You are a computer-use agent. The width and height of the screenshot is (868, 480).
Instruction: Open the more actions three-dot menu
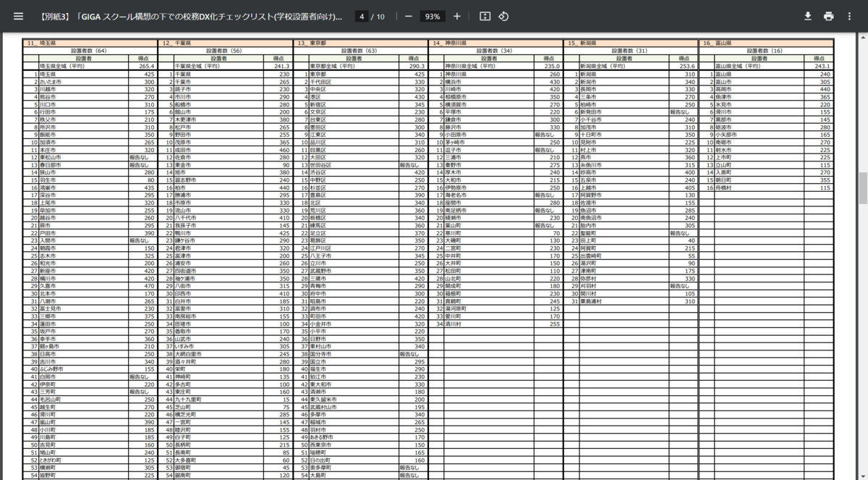click(851, 16)
